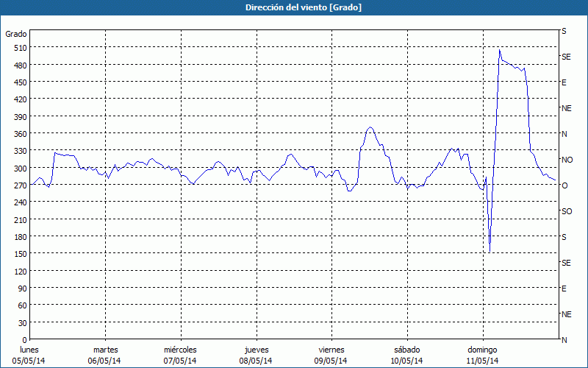This screenshot has width=588, height=368.
Task: Select the domingo 11/05/14 date label
Action: point(481,355)
